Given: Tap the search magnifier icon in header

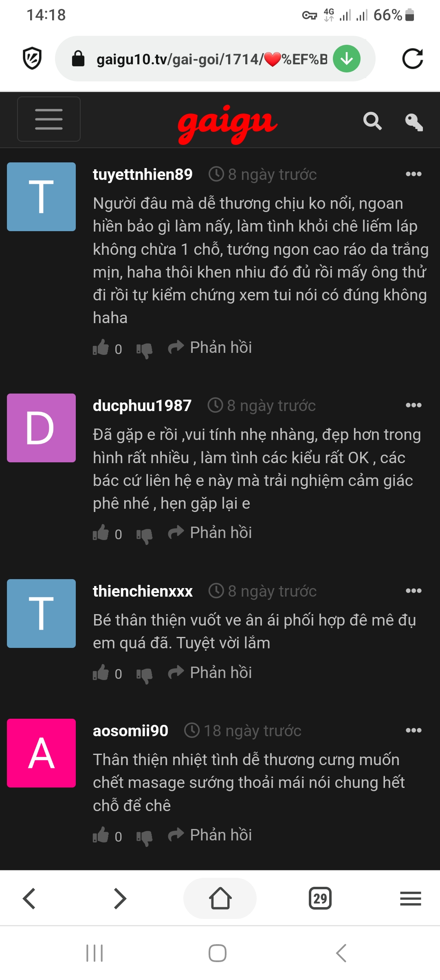Looking at the screenshot, I should tap(372, 121).
